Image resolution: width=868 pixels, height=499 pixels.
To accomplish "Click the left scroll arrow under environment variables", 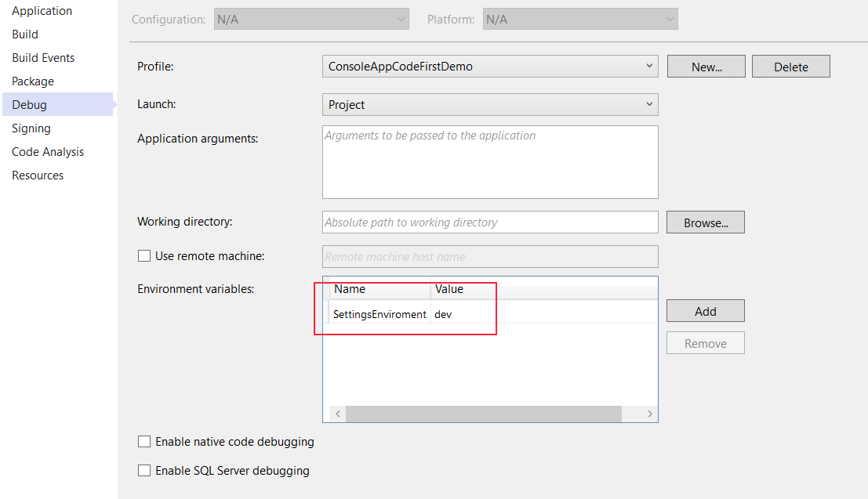I will click(336, 414).
